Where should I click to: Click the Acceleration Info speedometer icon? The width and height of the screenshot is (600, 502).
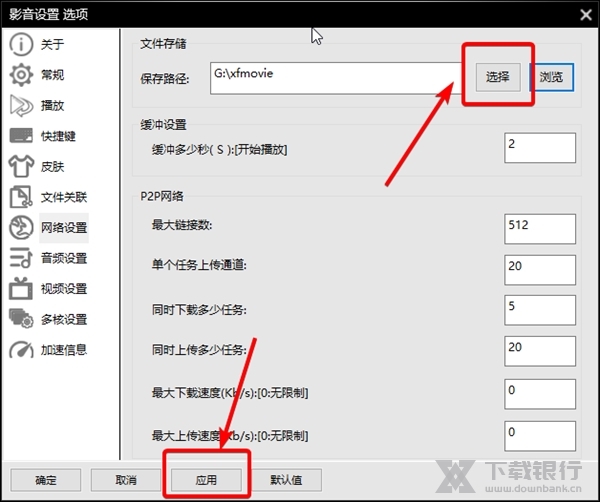(x=21, y=349)
